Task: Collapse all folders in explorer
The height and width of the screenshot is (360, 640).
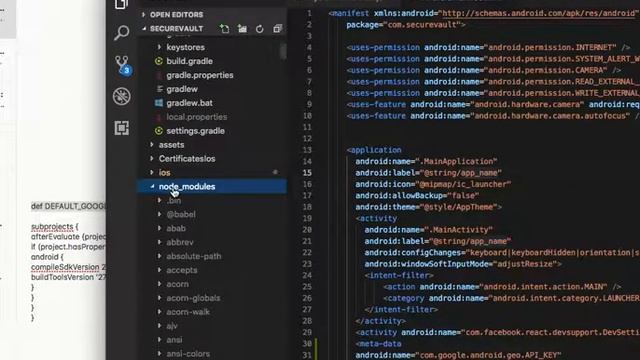Action: click(x=278, y=29)
